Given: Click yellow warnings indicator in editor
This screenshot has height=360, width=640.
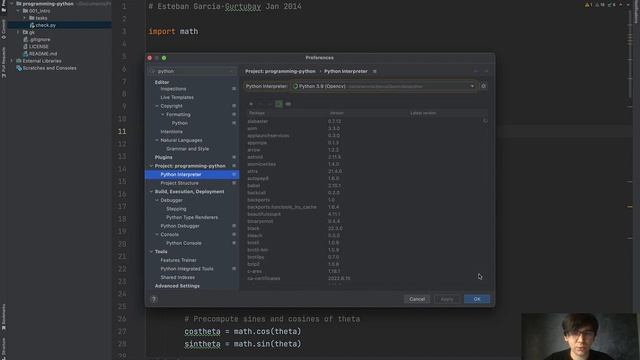Looking at the screenshot, I should click(x=589, y=5).
